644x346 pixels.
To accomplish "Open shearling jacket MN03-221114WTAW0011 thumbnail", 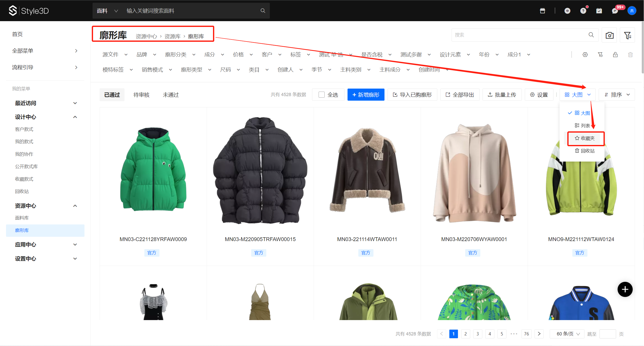I will [x=367, y=170].
